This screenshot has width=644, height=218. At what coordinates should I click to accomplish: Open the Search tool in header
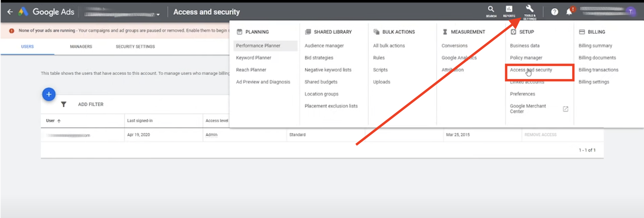(x=491, y=11)
